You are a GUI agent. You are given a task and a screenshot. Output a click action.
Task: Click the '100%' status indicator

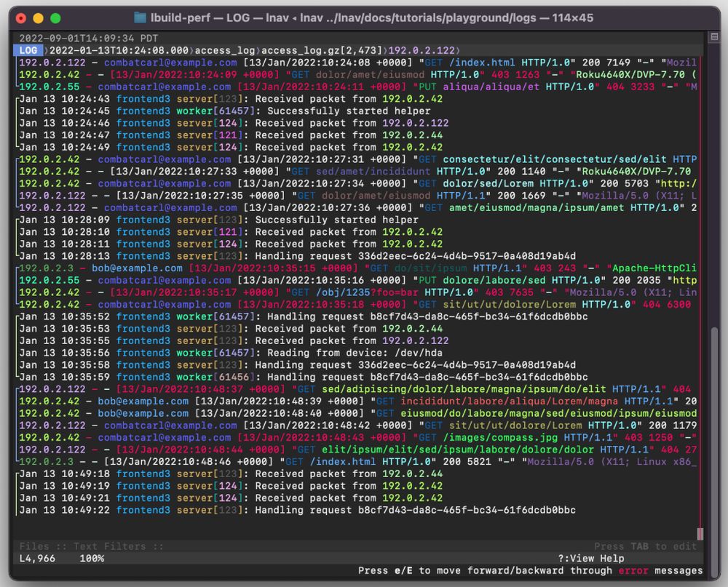(x=92, y=558)
